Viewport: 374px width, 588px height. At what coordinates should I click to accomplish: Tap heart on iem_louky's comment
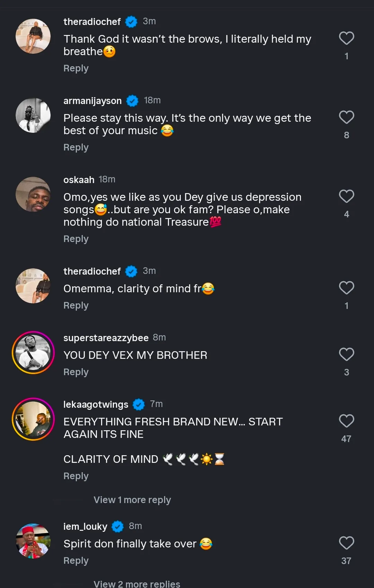(346, 543)
